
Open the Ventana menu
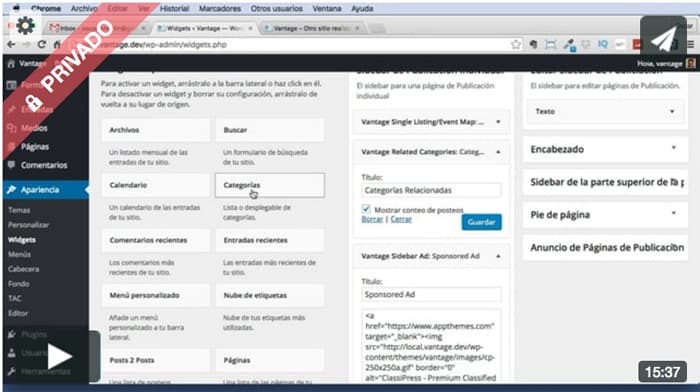click(327, 8)
